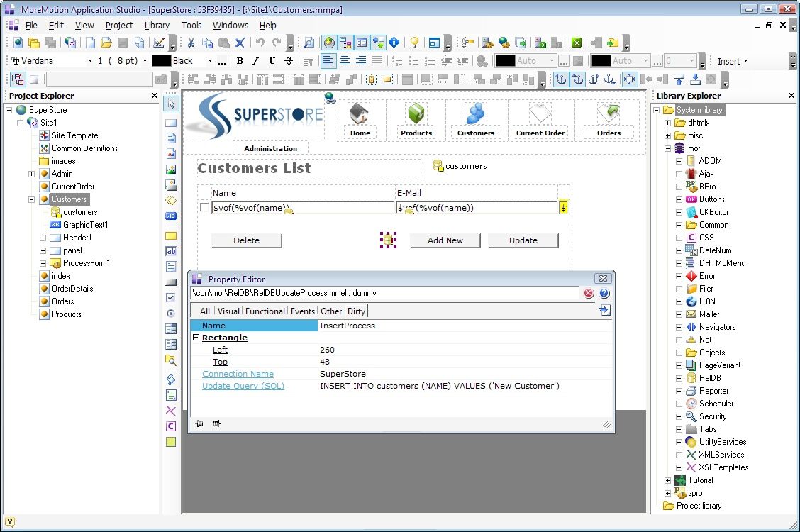Collapse the Rectangle property group
The image size is (800, 532).
click(x=196, y=338)
